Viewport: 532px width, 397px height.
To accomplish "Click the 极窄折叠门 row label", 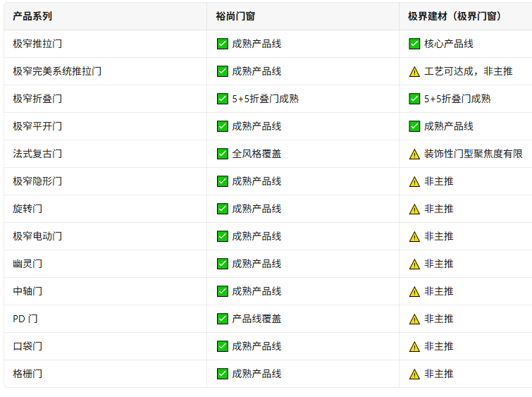I will [x=37, y=99].
